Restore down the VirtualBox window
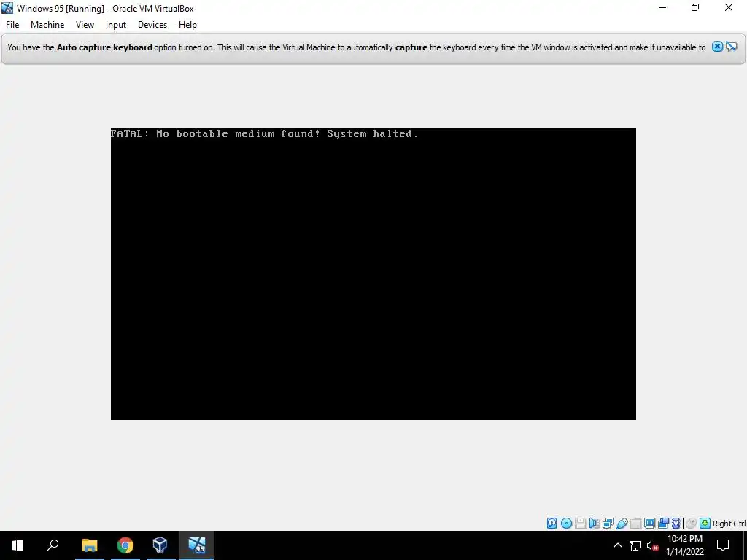Viewport: 747px width, 560px height. click(x=695, y=7)
